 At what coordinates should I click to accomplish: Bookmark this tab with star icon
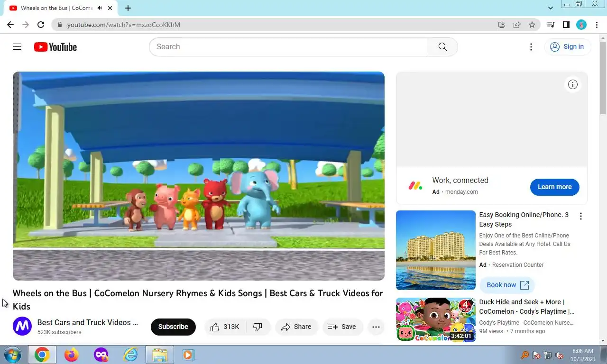(x=532, y=25)
